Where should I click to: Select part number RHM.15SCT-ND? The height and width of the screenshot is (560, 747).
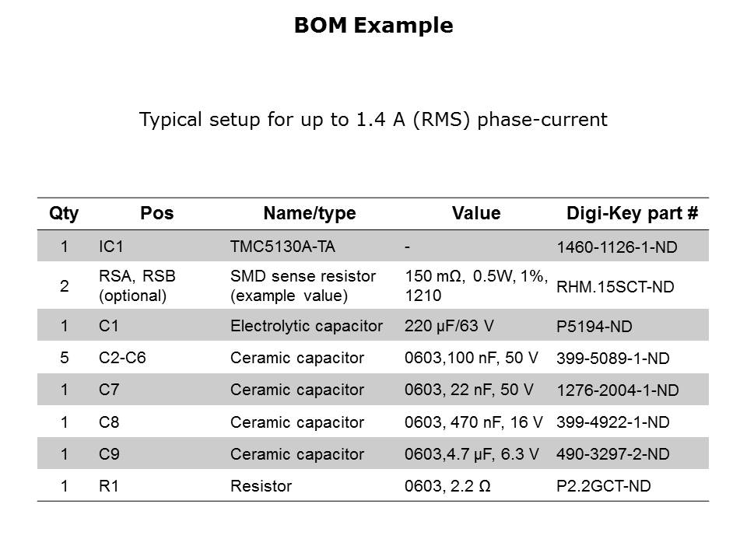615,287
